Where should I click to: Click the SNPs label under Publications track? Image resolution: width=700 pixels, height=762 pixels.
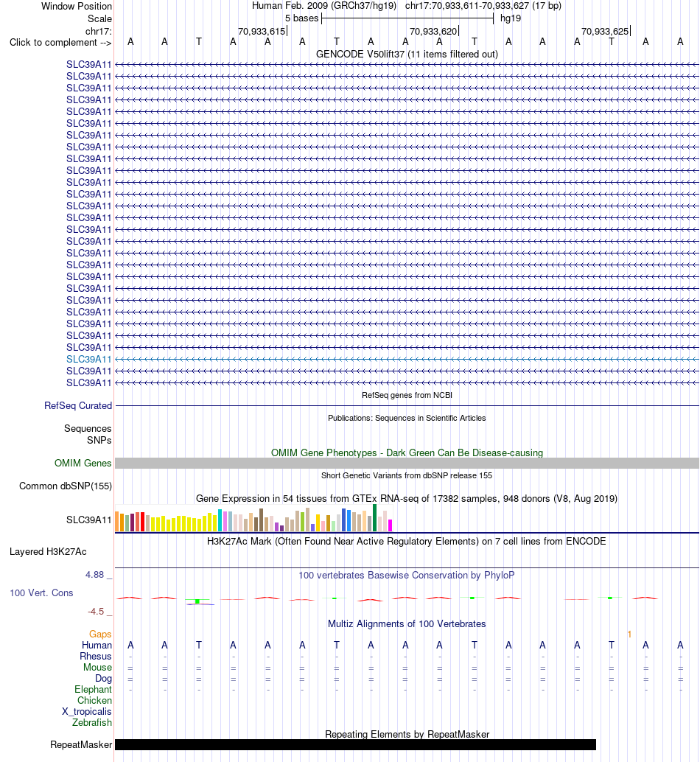(x=99, y=440)
